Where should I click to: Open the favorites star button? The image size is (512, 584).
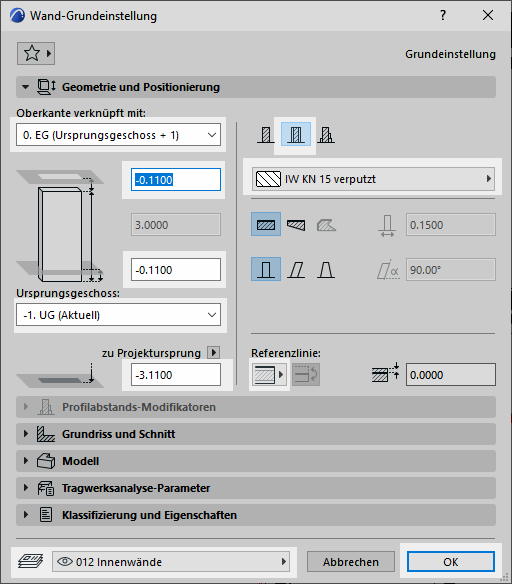pos(36,53)
